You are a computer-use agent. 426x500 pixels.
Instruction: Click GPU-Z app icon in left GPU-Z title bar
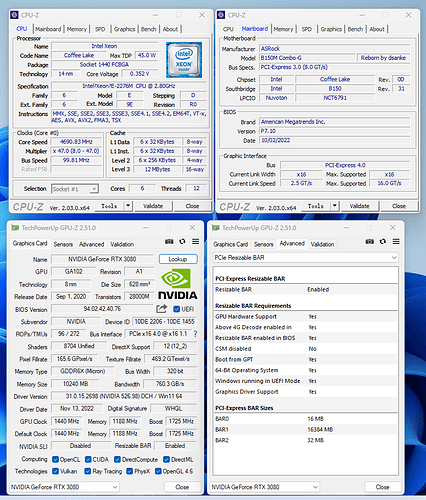click(15, 228)
